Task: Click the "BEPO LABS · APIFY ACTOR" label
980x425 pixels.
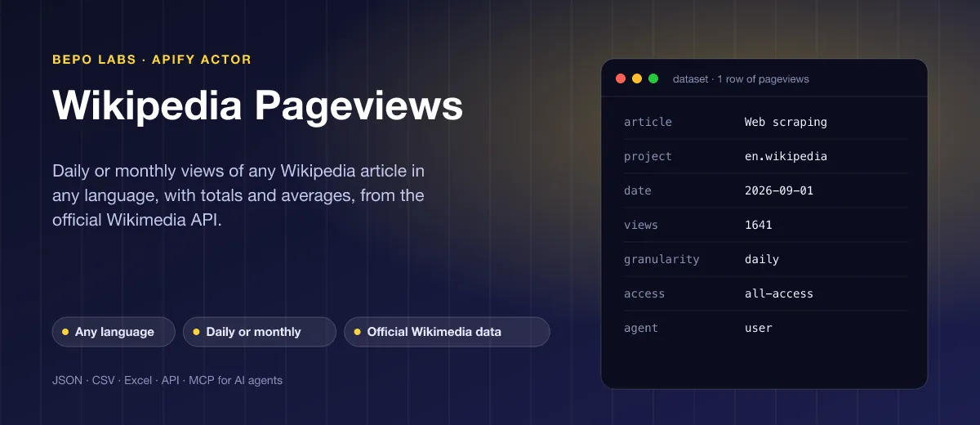Action: pos(152,60)
